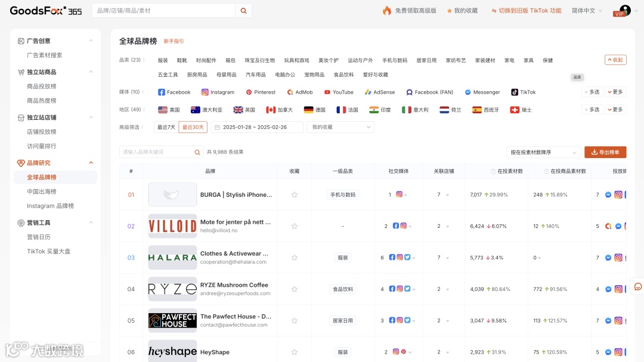Viewport: 644px width, 362px height.
Task: Expand 更多 options in region row
Action: pos(615,110)
